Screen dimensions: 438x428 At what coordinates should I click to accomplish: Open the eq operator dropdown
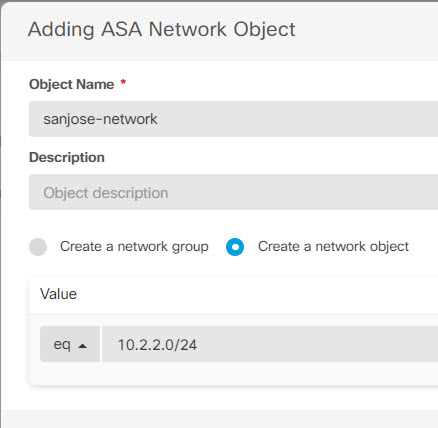(x=70, y=344)
